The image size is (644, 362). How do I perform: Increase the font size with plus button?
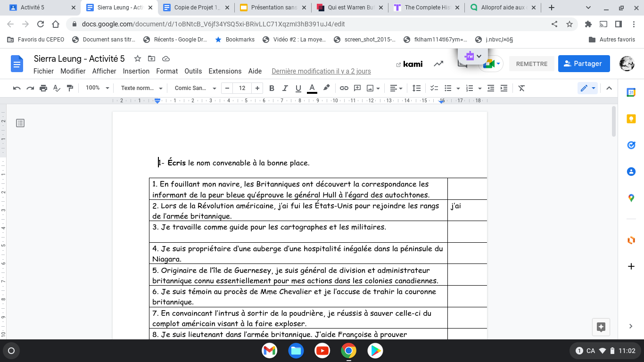[257, 88]
